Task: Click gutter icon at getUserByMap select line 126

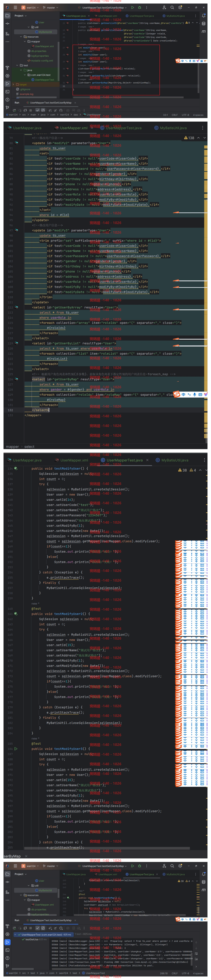Action: 16,379
